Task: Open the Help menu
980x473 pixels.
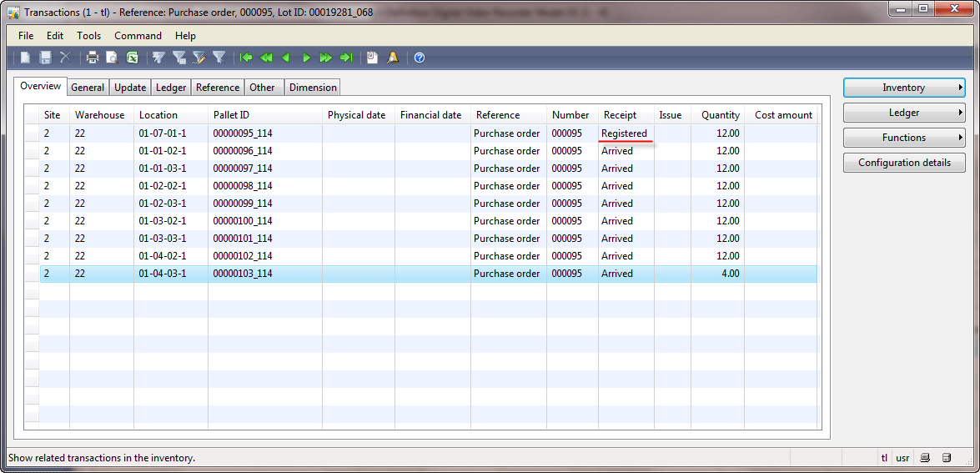Action: pos(186,36)
